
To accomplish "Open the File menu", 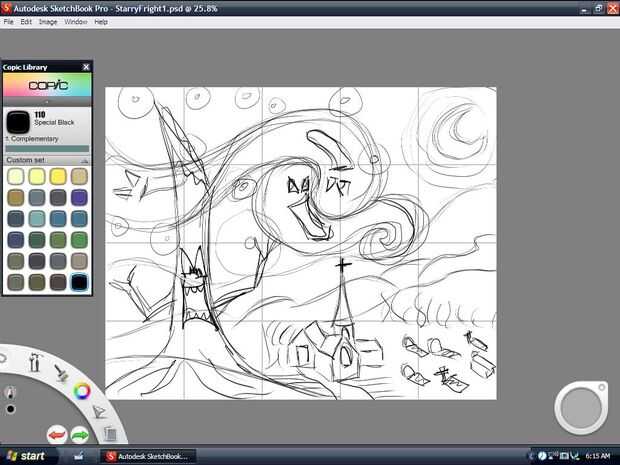I will pyautogui.click(x=8, y=22).
